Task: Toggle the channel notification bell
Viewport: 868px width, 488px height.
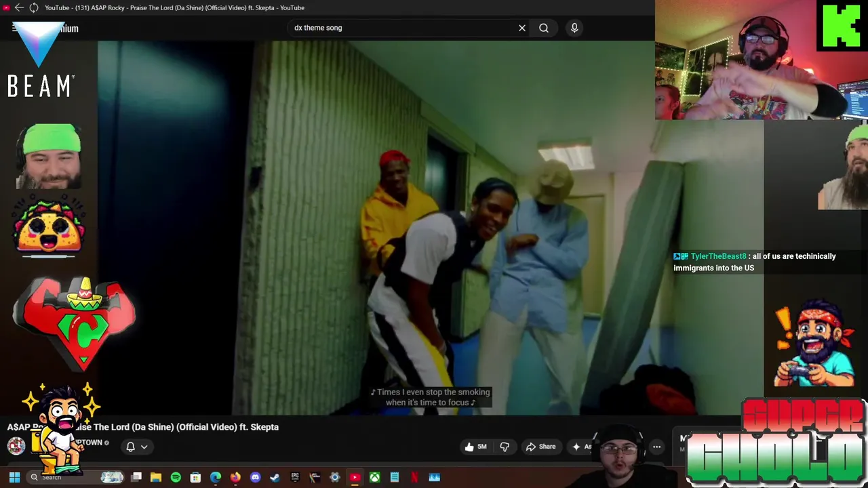Action: pyautogui.click(x=131, y=447)
